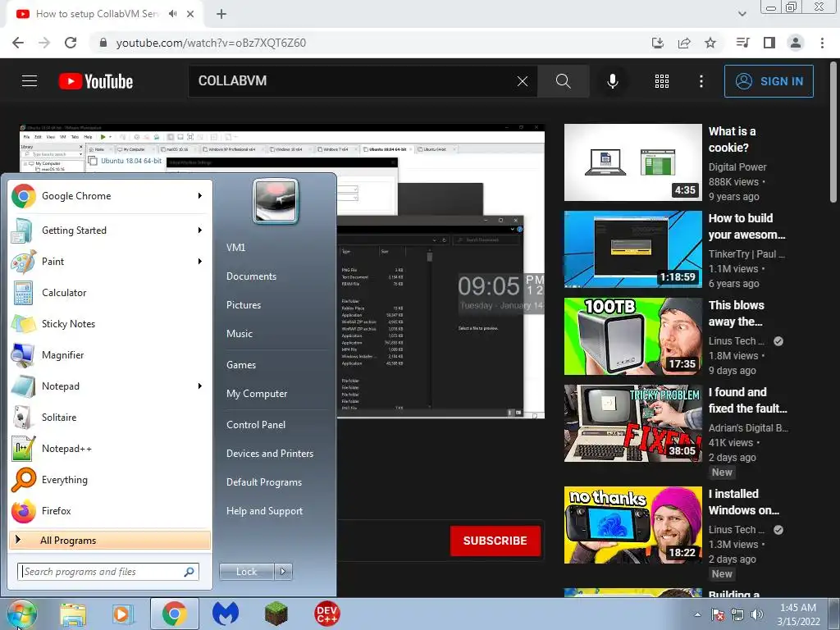Click the Lock button

[x=247, y=572]
